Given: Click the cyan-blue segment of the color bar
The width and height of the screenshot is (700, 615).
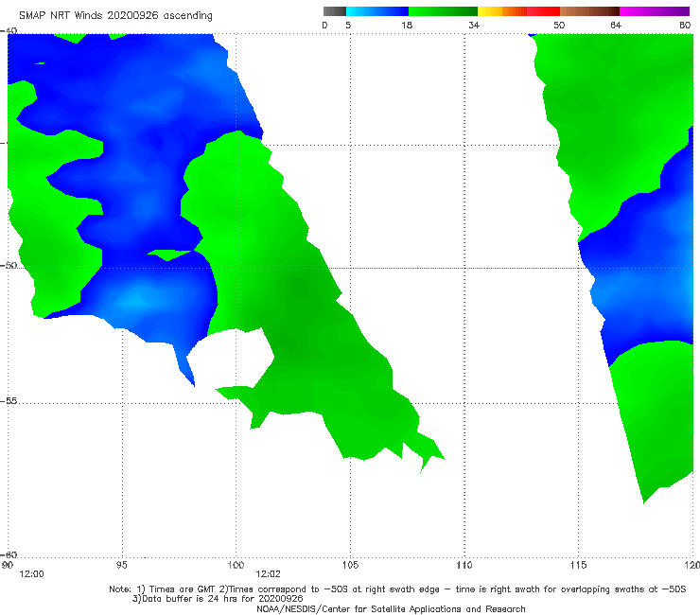Looking at the screenshot, I should (x=377, y=11).
